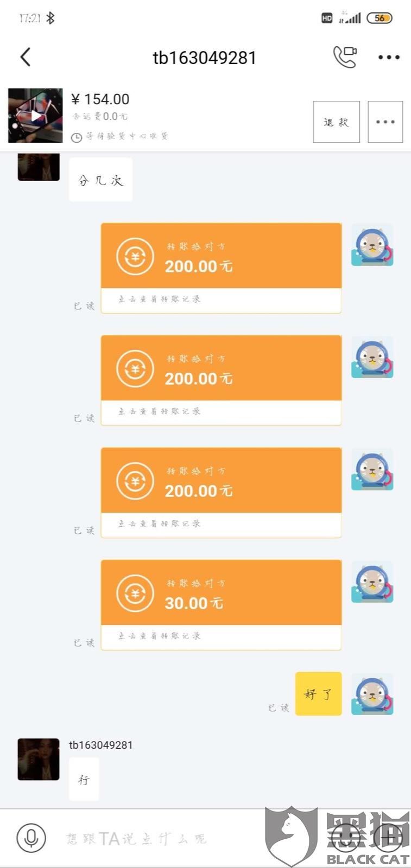Viewport: 411px width, 868px height.
Task: Tap the plus icon beside input
Action: (389, 837)
